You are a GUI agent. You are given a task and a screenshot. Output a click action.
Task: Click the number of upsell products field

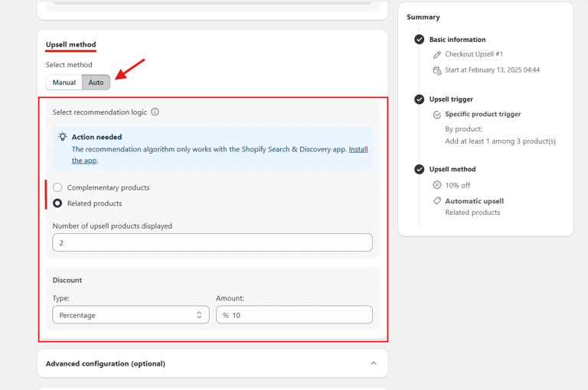(x=212, y=242)
